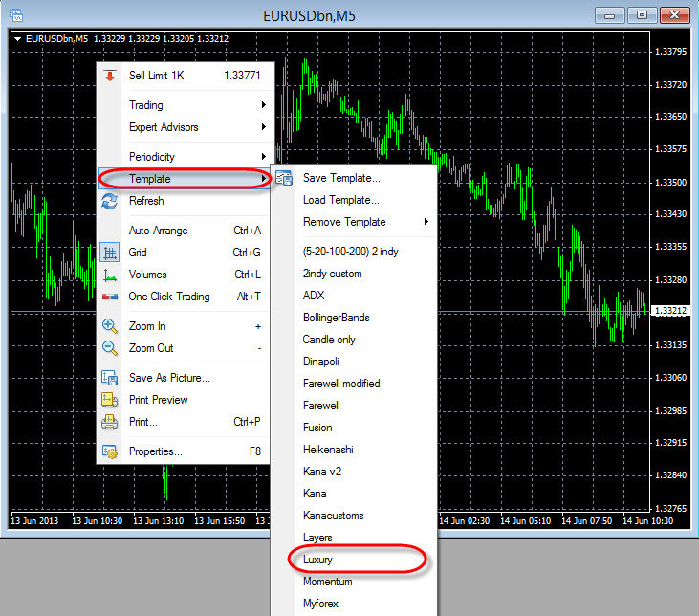Click the 14 Jun 07:50 time axis label
This screenshot has height=616, width=699.
(586, 521)
